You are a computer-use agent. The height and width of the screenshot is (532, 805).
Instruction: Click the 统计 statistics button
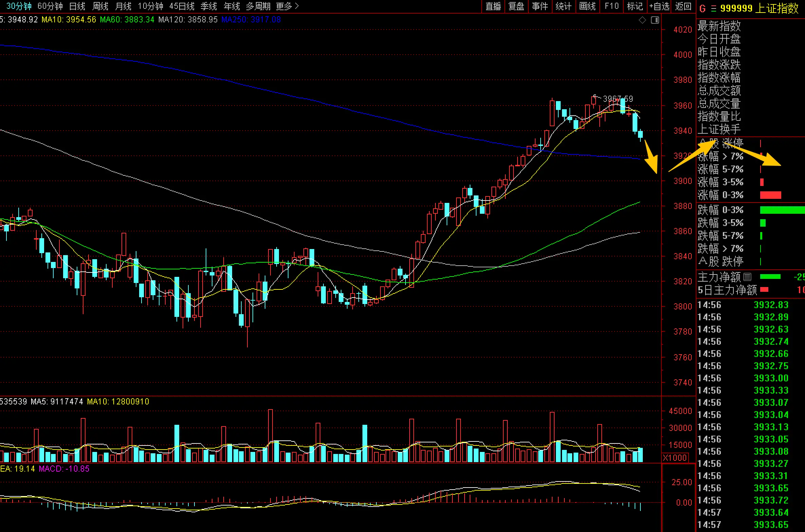pyautogui.click(x=564, y=6)
